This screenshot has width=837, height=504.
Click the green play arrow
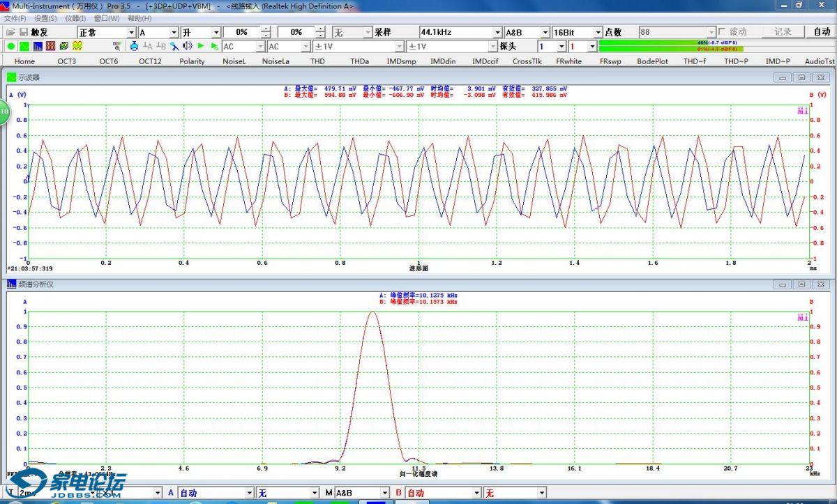[201, 46]
